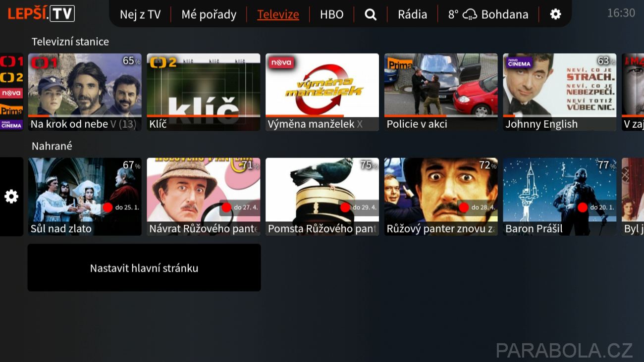
Task: Open the Mé pořady menu
Action: tap(209, 14)
